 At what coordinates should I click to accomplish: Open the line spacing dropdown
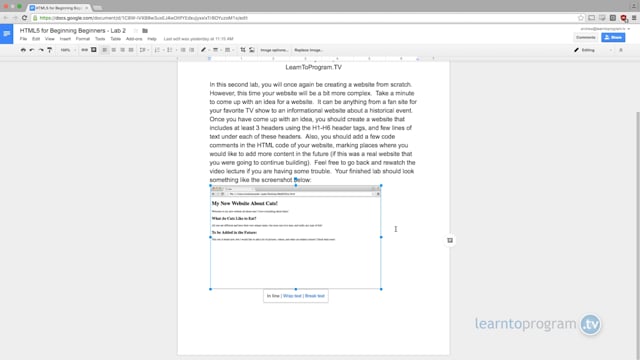coord(144,50)
